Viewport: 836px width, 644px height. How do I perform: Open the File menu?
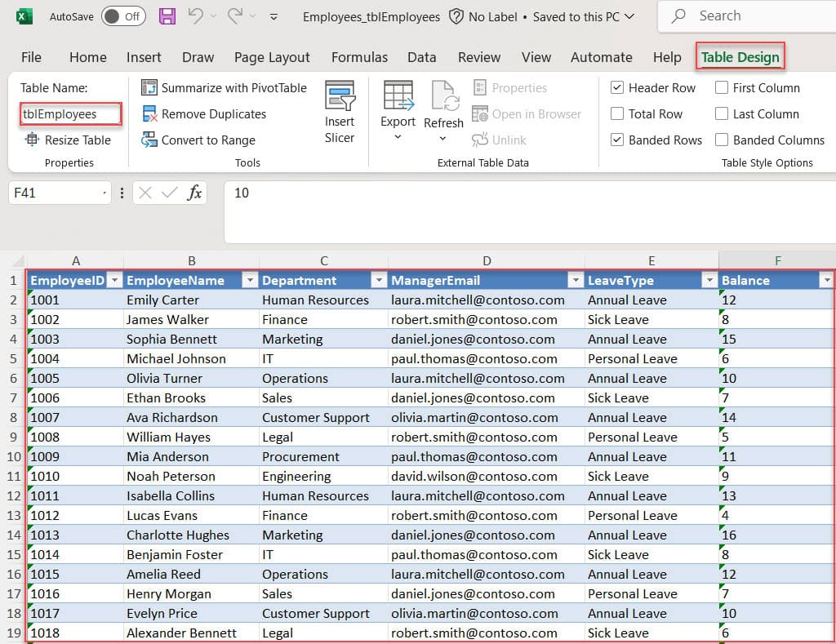pyautogui.click(x=31, y=57)
